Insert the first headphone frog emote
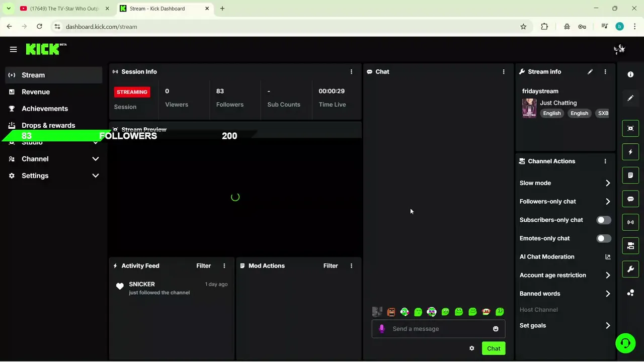This screenshot has height=362, width=644. coord(405,312)
